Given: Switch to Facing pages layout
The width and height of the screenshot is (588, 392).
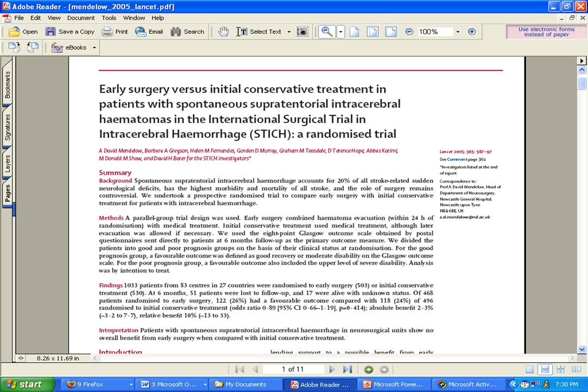Looking at the screenshot, I should click(x=577, y=370).
